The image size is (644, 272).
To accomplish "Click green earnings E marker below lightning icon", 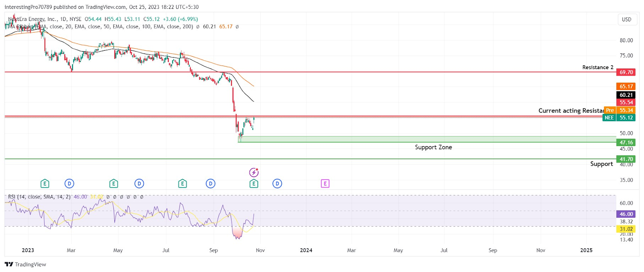I will pos(254,183).
